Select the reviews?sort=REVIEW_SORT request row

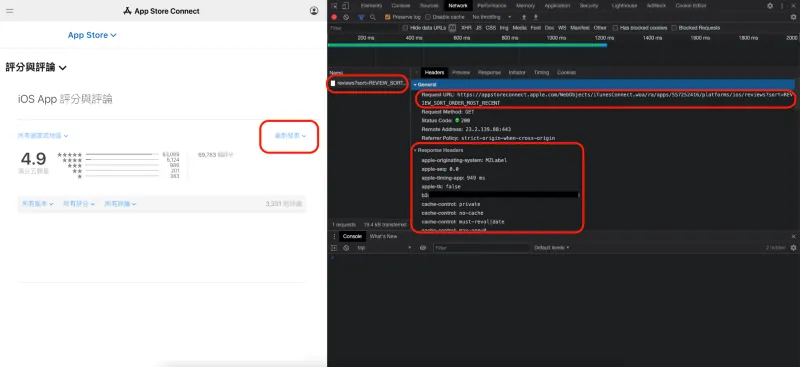(369, 83)
